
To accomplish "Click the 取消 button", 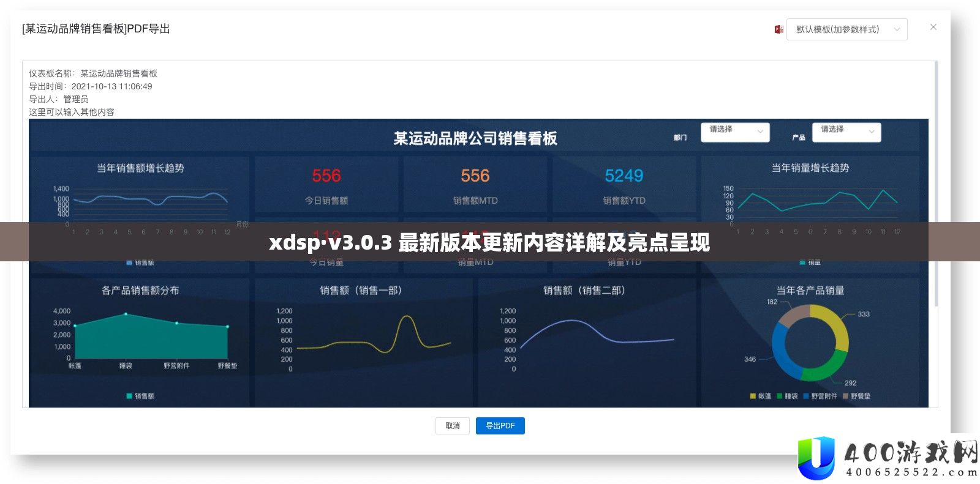I will (x=453, y=426).
